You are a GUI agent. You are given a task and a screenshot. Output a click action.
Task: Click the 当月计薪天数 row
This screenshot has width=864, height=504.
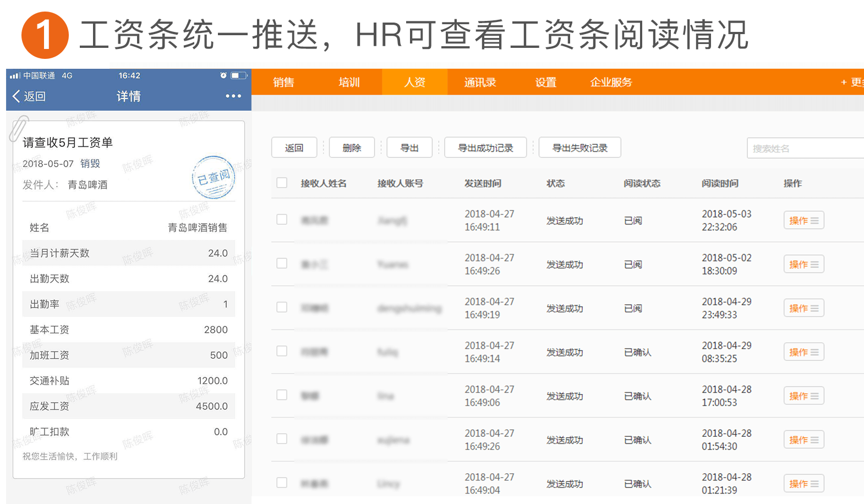(129, 253)
